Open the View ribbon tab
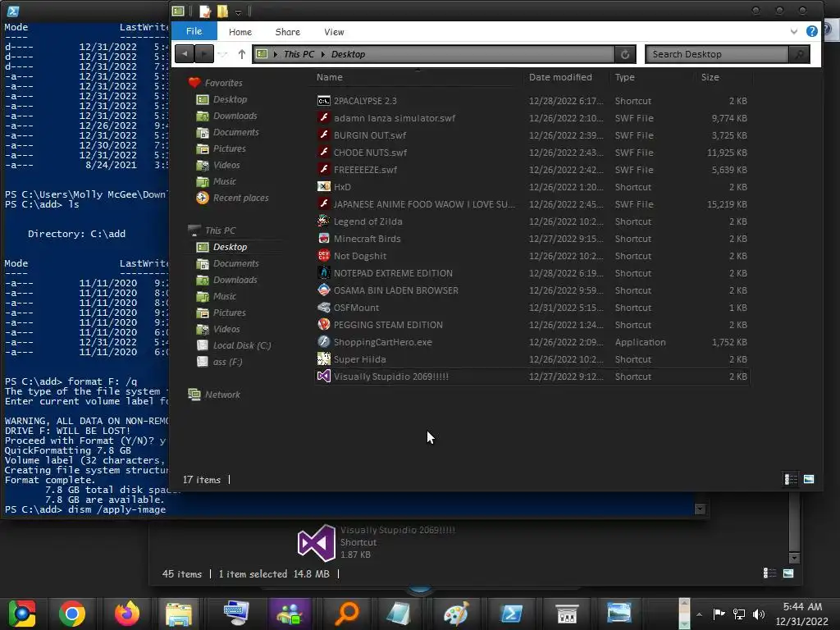This screenshot has height=630, width=840. (x=334, y=32)
